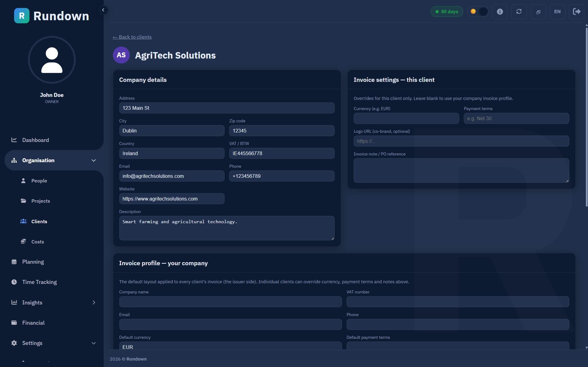Click the Invoice note / PO reference box
588x367 pixels.
(461, 170)
